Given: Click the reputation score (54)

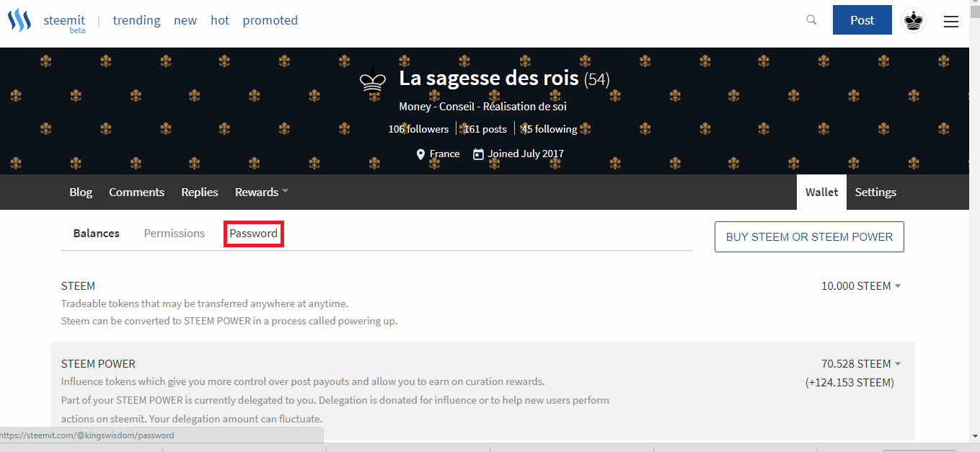Looking at the screenshot, I should point(596,79).
